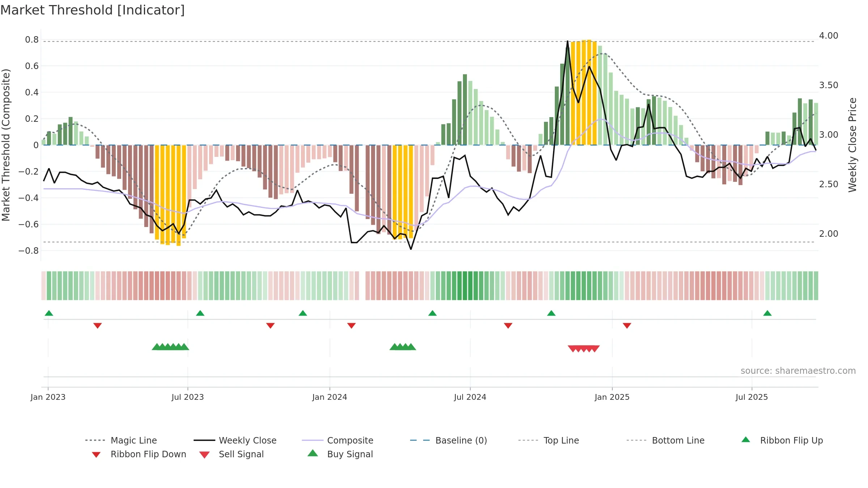The height and width of the screenshot is (488, 868).
Task: Click the Jul 2023 x-axis label
Action: point(188,397)
